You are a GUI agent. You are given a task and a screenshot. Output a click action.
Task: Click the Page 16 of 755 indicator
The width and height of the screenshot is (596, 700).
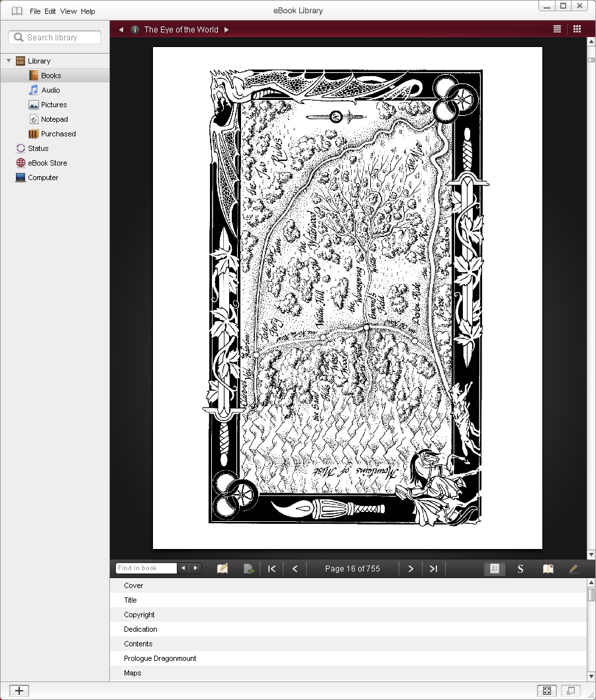click(x=352, y=569)
